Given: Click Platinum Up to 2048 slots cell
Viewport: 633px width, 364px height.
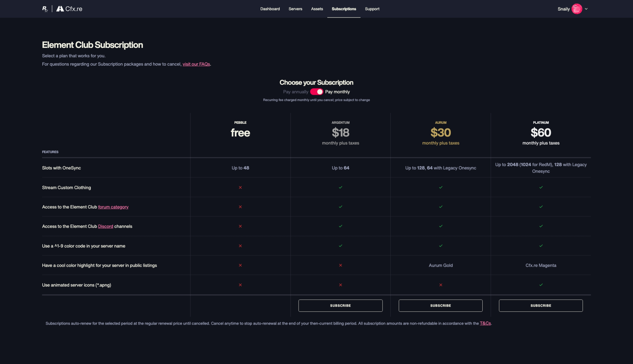Looking at the screenshot, I should coord(541,168).
